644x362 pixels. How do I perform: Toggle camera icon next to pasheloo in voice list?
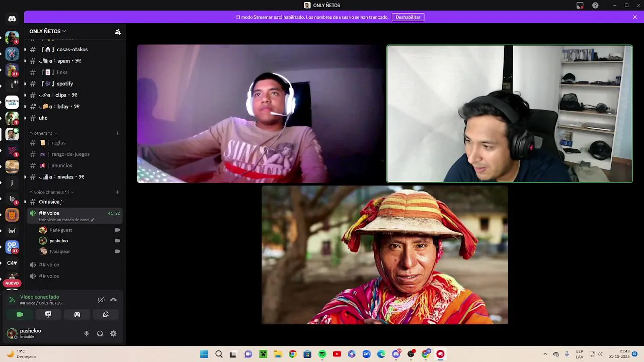117,240
